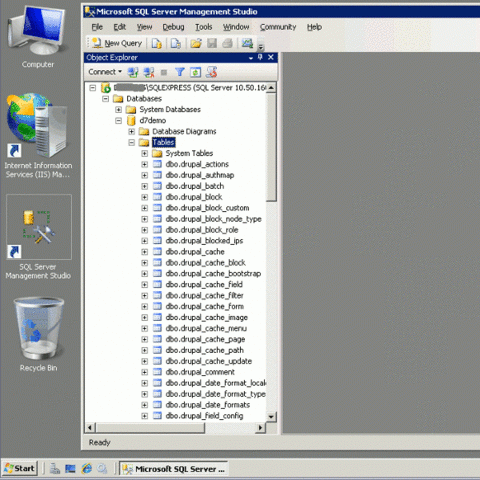Click the New Query toolbar button
The image size is (480, 480).
click(117, 43)
